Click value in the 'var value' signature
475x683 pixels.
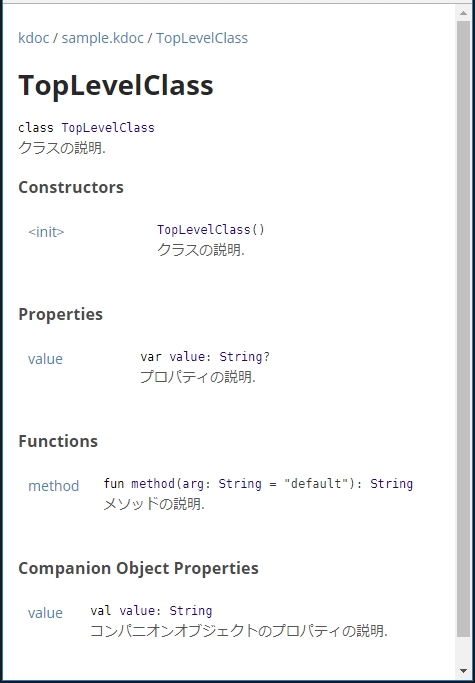click(187, 357)
